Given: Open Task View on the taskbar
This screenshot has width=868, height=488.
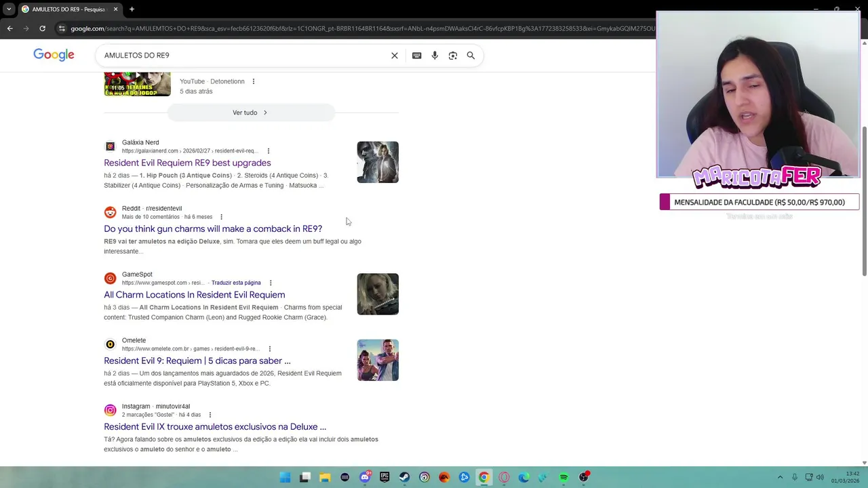Looking at the screenshot, I should (x=305, y=477).
